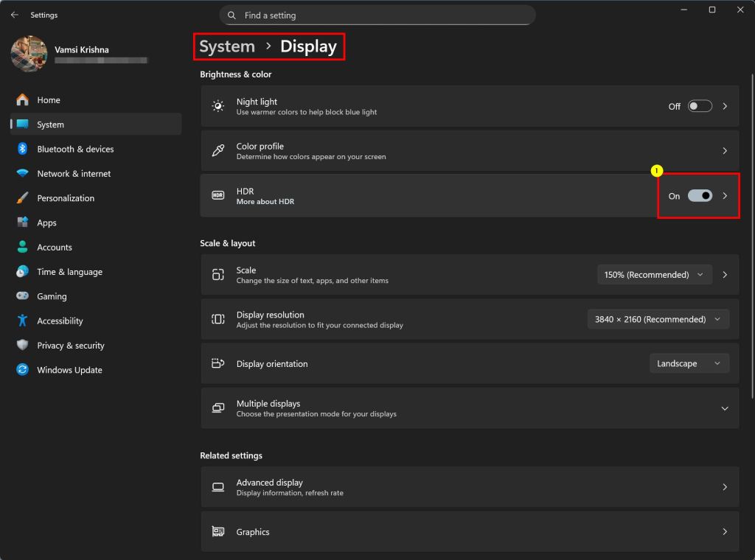This screenshot has width=755, height=560.
Task: Open Privacy & security settings
Action: [x=96, y=345]
